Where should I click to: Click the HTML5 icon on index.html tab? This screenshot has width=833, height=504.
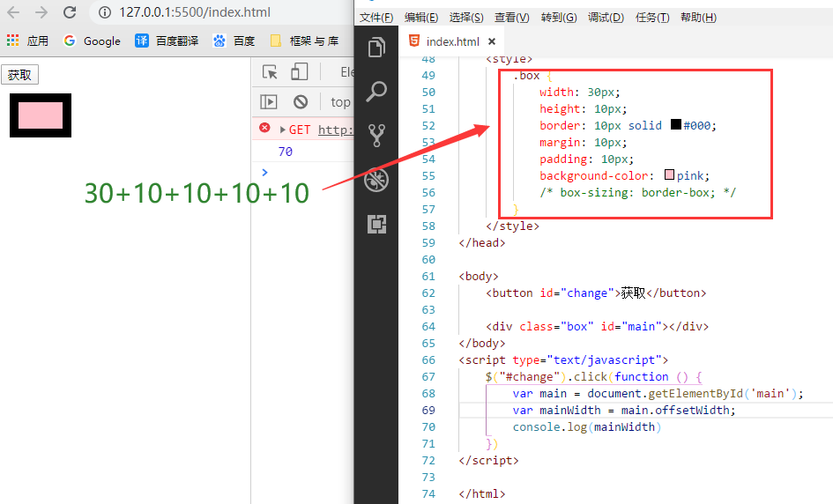pos(414,41)
